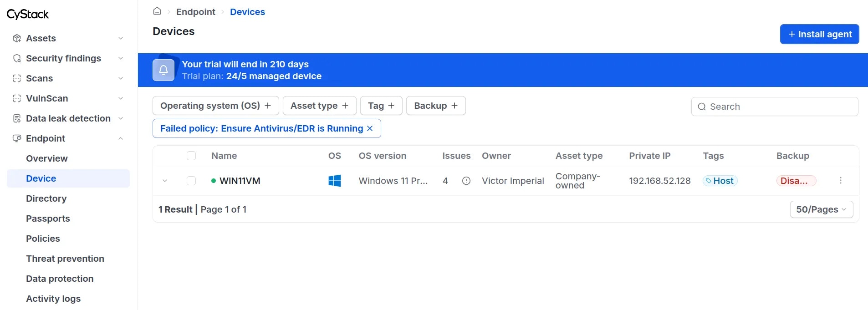Screen dimensions: 868x310
Task: Click the Install agent button
Action: [x=819, y=34]
